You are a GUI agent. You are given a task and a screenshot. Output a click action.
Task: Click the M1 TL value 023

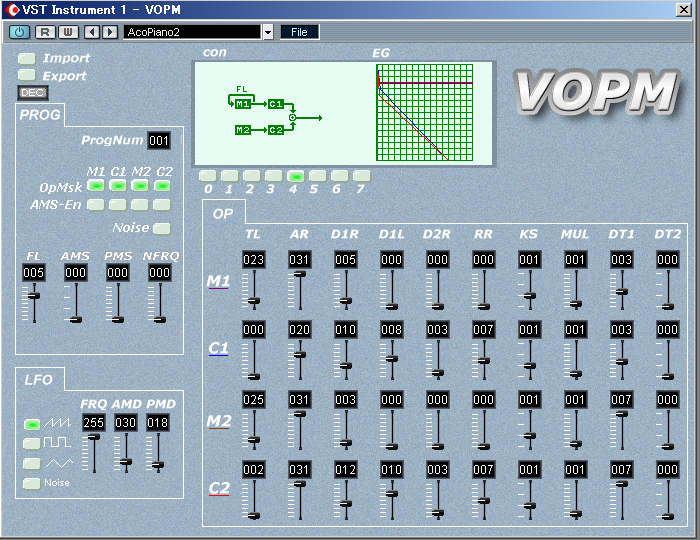[254, 260]
